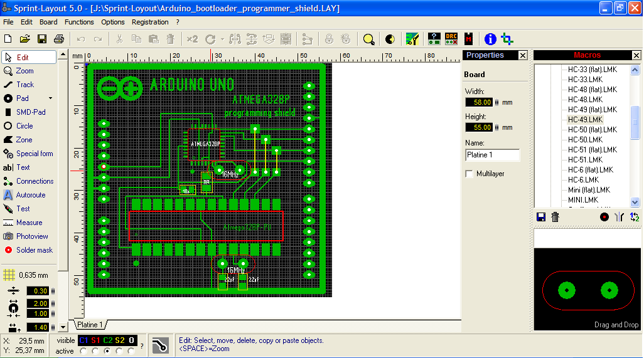The image size is (644, 358).
Task: Click the red dot icon in Macros panel
Action: coord(604,217)
